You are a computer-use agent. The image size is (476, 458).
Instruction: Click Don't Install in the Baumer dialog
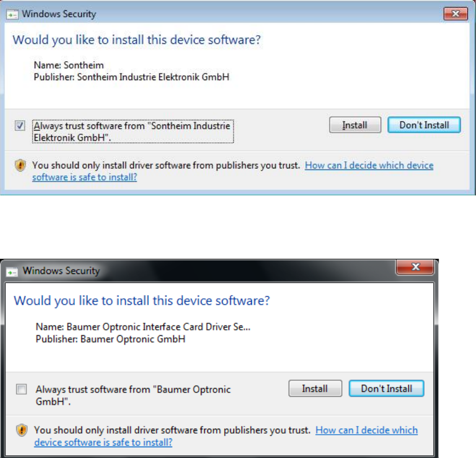tap(386, 389)
